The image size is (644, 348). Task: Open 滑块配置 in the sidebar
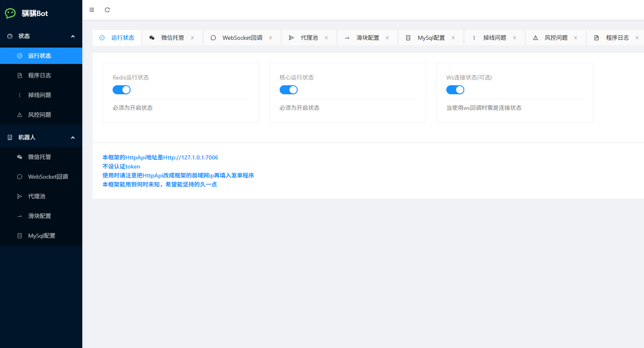(39, 216)
